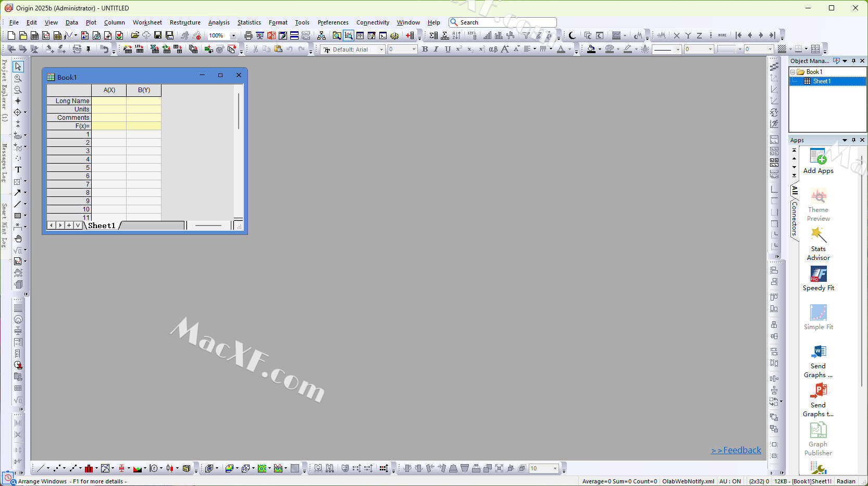
Task: Launch the Stats Advisor app
Action: click(x=819, y=244)
